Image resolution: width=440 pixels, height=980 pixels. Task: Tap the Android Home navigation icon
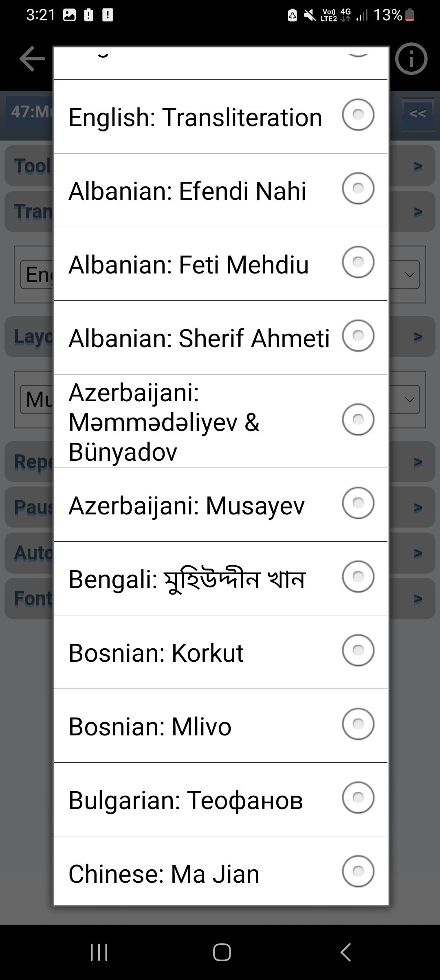tap(222, 952)
